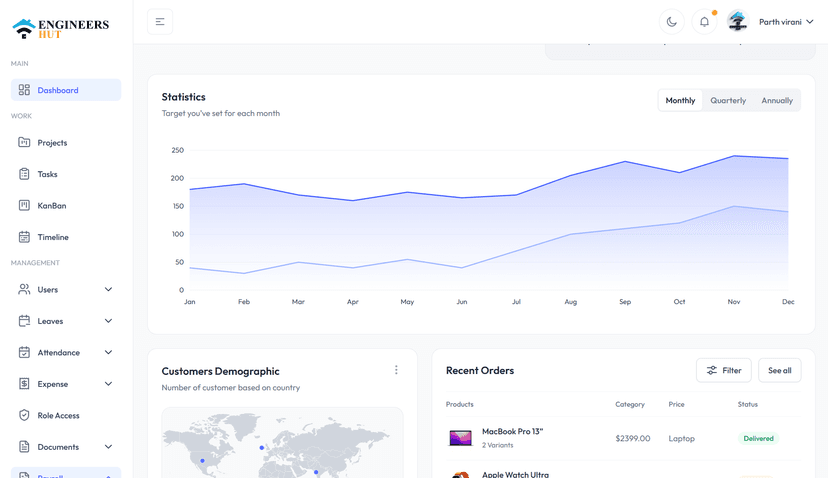Click the KanBan board icon
The width and height of the screenshot is (828, 478).
point(25,205)
